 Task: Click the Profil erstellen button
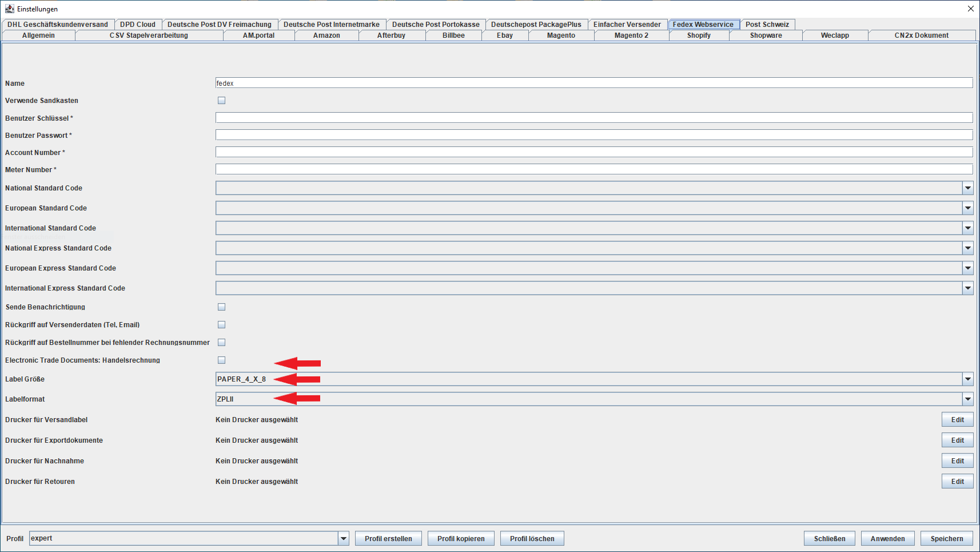(x=388, y=539)
